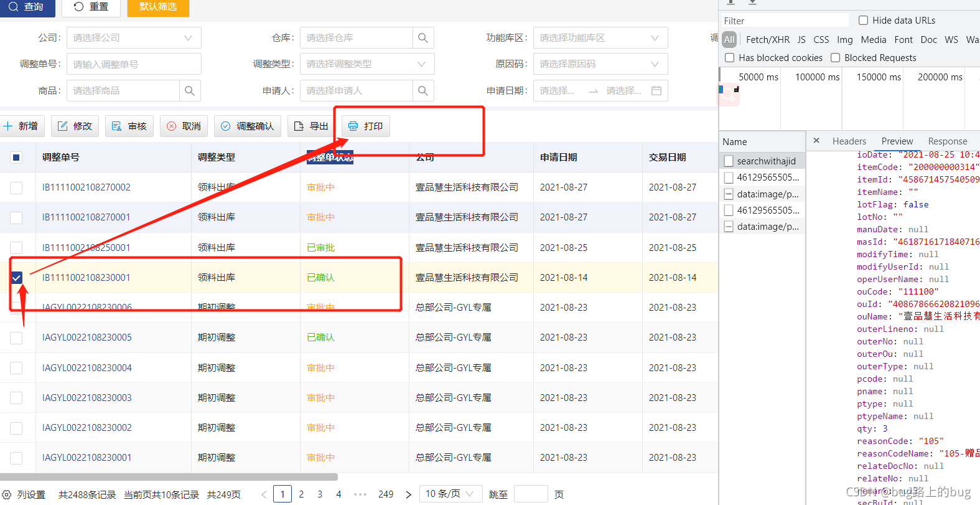The width and height of the screenshot is (980, 505).
Task: Switch to the Headers tab
Action: coord(849,141)
